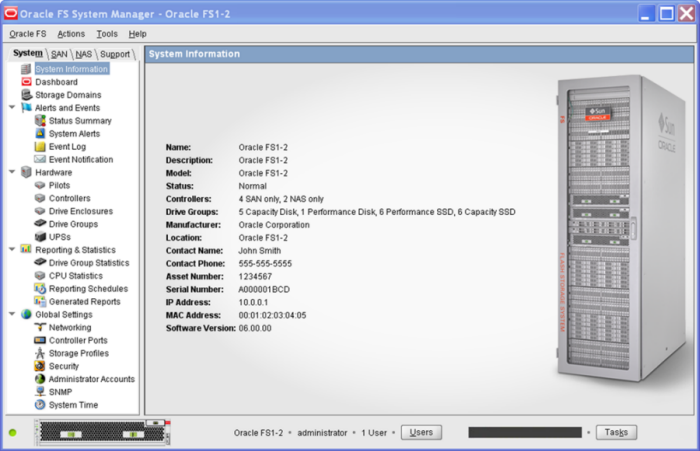
Task: Click the System Alerts warning icon
Action: (x=40, y=134)
